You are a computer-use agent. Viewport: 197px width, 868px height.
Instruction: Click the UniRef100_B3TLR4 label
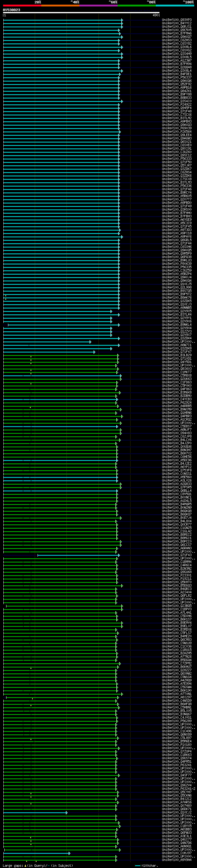point(177,314)
